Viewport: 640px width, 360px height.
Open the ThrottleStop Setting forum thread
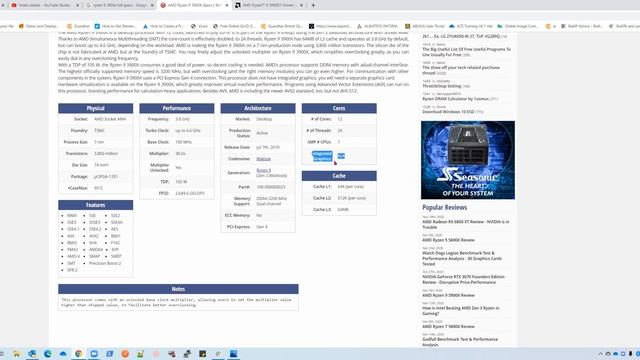[x=442, y=86]
